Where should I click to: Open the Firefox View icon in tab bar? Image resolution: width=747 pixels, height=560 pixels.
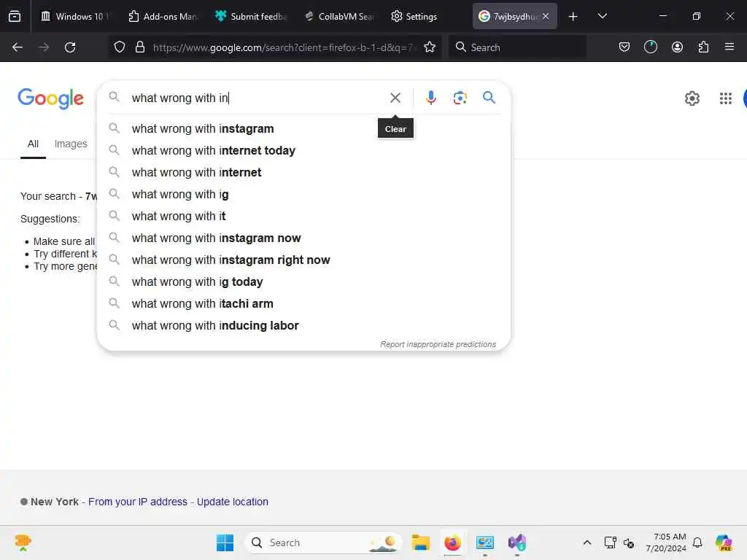click(15, 16)
